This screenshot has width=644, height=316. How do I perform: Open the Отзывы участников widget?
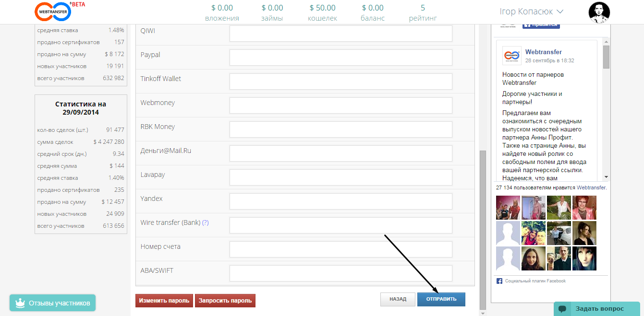pos(52,303)
